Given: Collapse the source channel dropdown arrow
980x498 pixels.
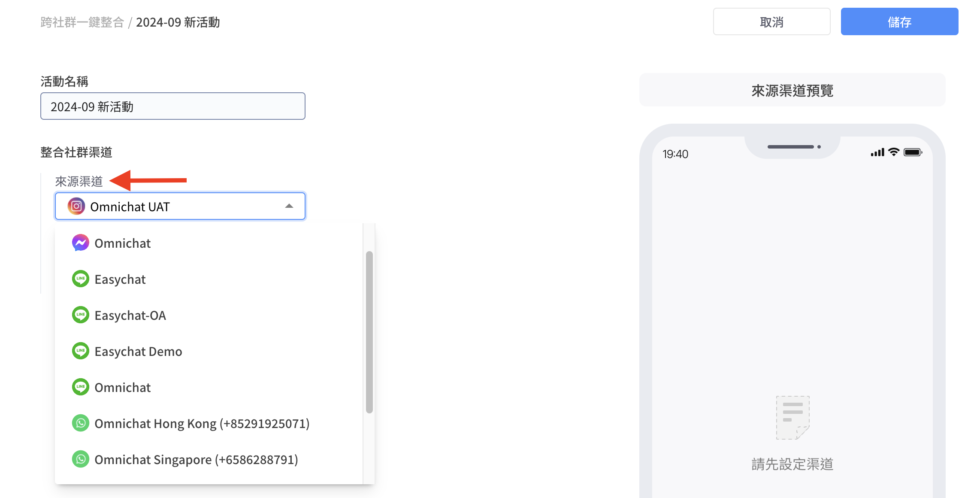Looking at the screenshot, I should click(x=289, y=206).
